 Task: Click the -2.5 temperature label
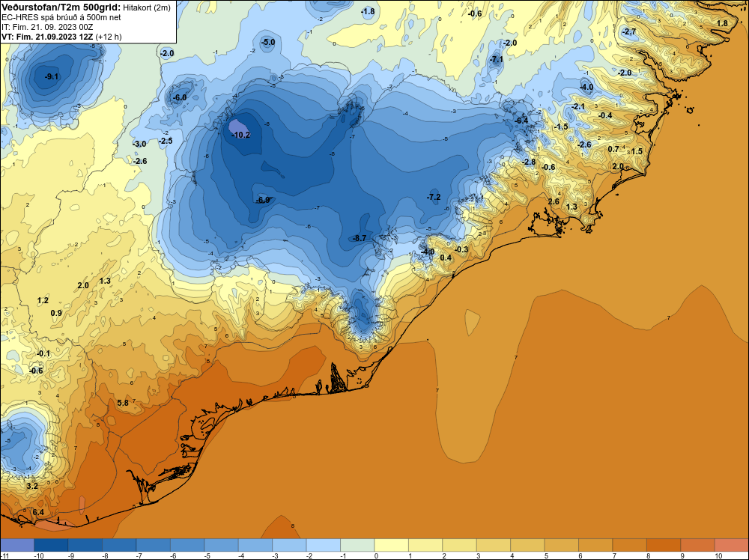click(x=166, y=141)
